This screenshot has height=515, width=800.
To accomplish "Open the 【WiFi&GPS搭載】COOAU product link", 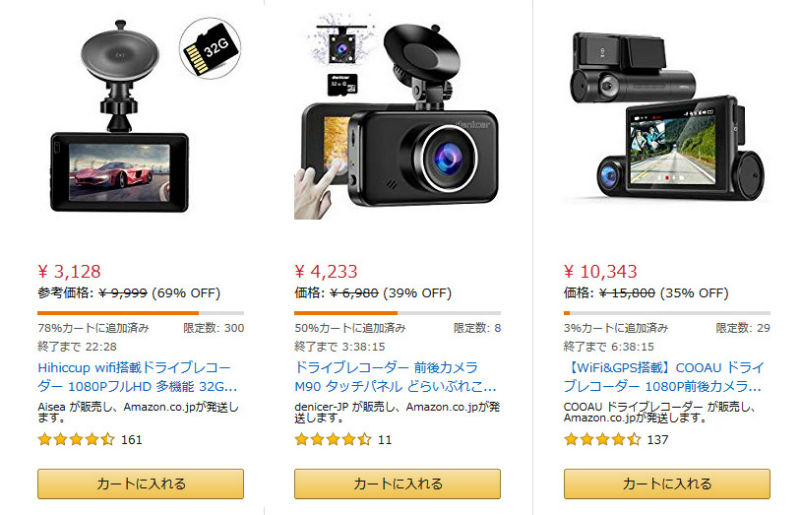I will [664, 377].
